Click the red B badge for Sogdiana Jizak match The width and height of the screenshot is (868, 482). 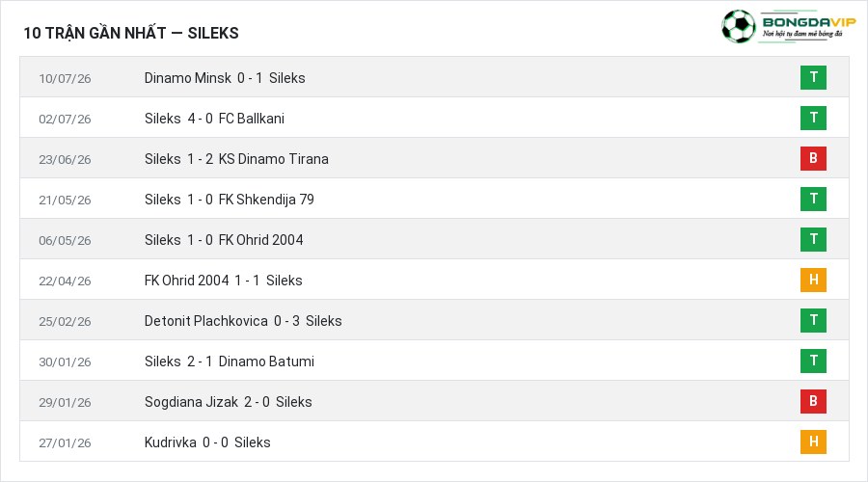(x=813, y=401)
